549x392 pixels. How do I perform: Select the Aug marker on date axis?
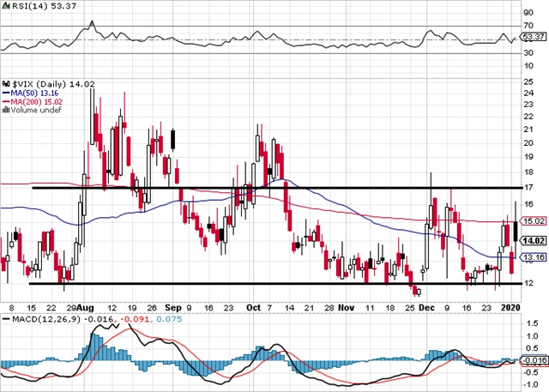(84, 306)
